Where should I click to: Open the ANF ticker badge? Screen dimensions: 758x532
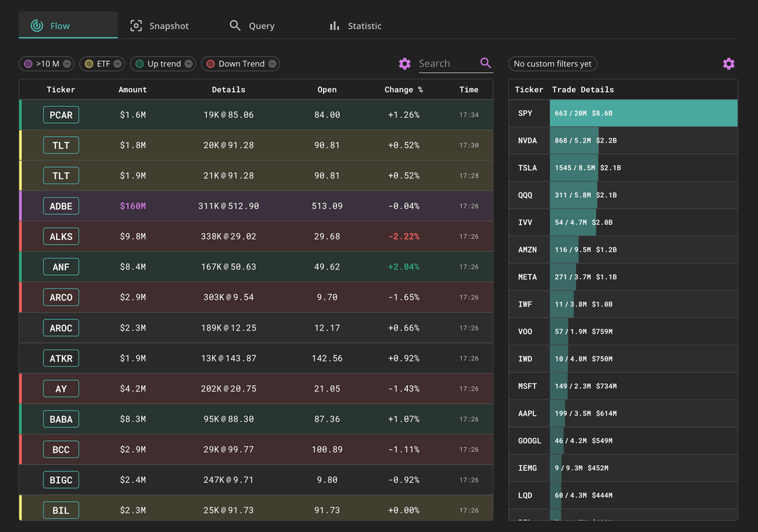pos(61,267)
